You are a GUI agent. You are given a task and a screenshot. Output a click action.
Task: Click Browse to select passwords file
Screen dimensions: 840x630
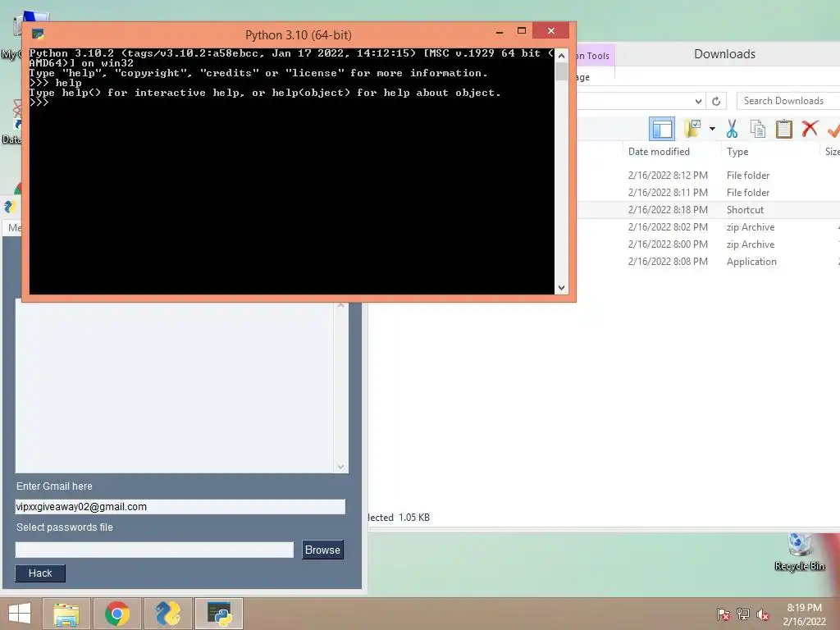pyautogui.click(x=322, y=550)
